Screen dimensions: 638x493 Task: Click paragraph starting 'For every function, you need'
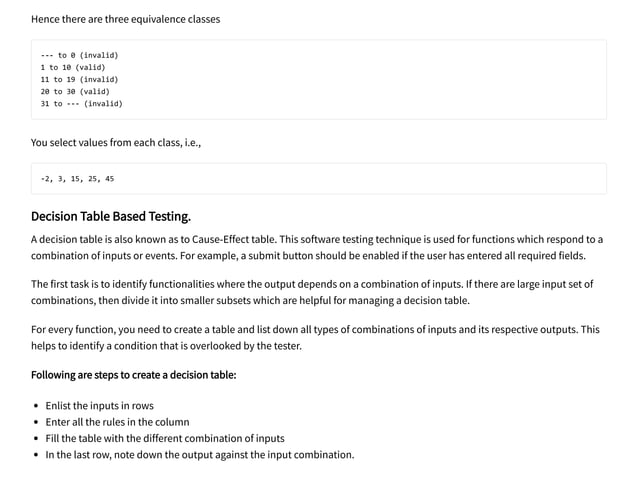317,337
